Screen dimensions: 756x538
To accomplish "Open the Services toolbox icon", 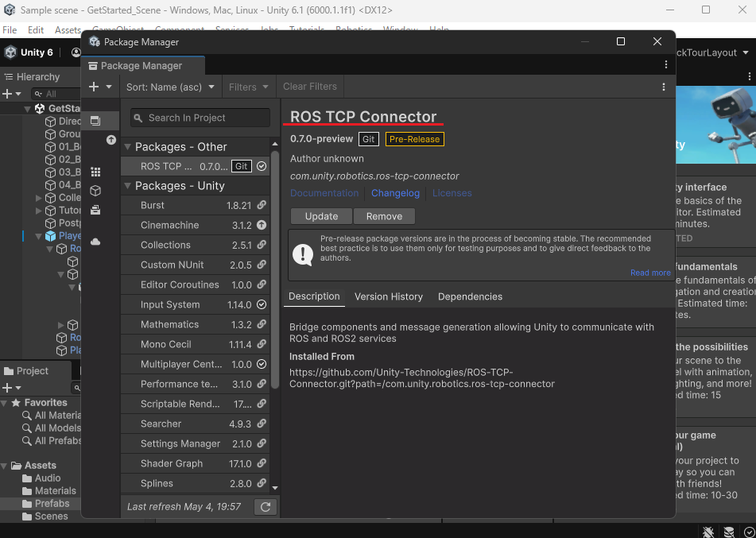I will pos(95,211).
